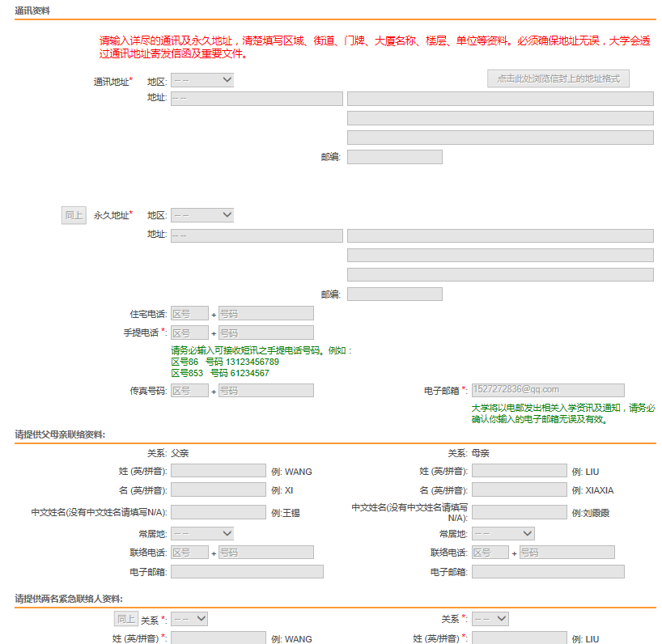
Task: Expand the mother's 常居地 dropdown
Action: click(x=503, y=532)
